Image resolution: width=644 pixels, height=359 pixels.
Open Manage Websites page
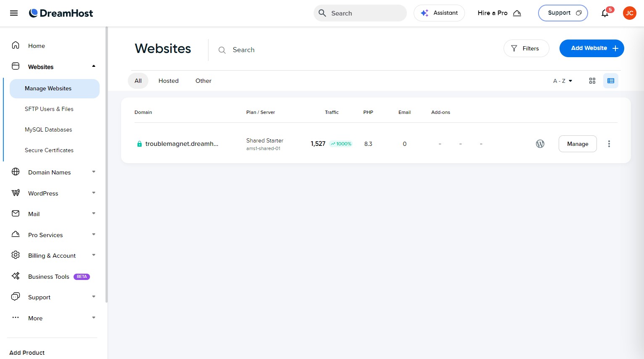(55, 89)
